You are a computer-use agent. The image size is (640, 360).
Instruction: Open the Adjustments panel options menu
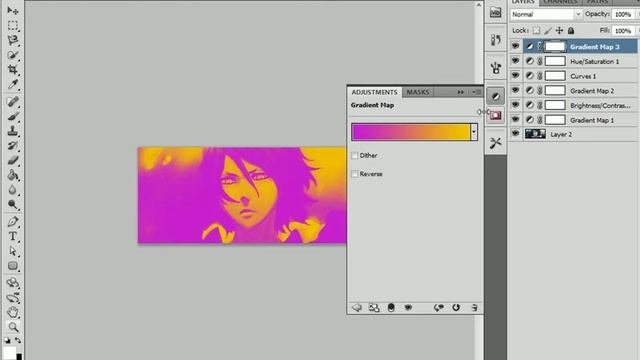(477, 92)
